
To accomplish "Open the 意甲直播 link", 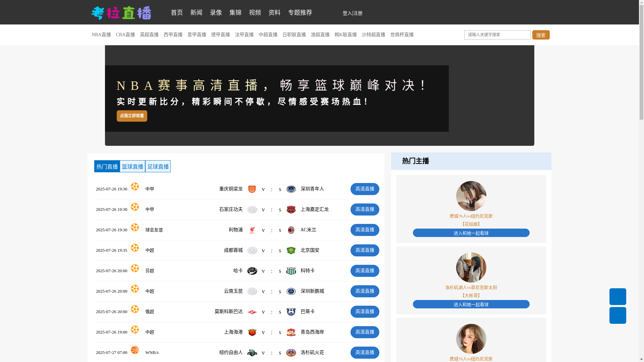I will (197, 35).
